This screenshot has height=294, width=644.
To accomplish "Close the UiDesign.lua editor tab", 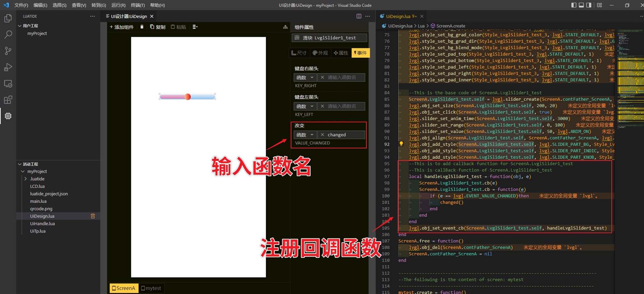I will tap(422, 16).
